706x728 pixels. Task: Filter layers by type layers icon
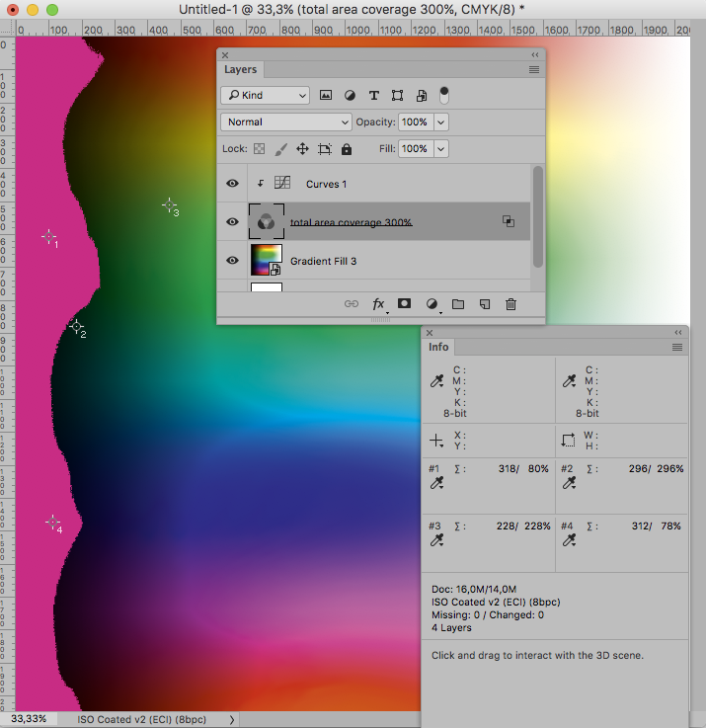tap(373, 95)
